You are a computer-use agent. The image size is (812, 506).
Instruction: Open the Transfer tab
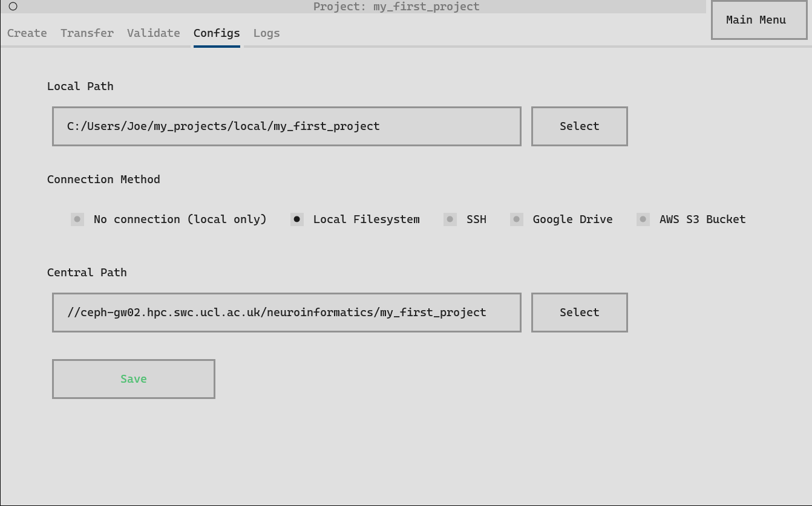click(87, 33)
